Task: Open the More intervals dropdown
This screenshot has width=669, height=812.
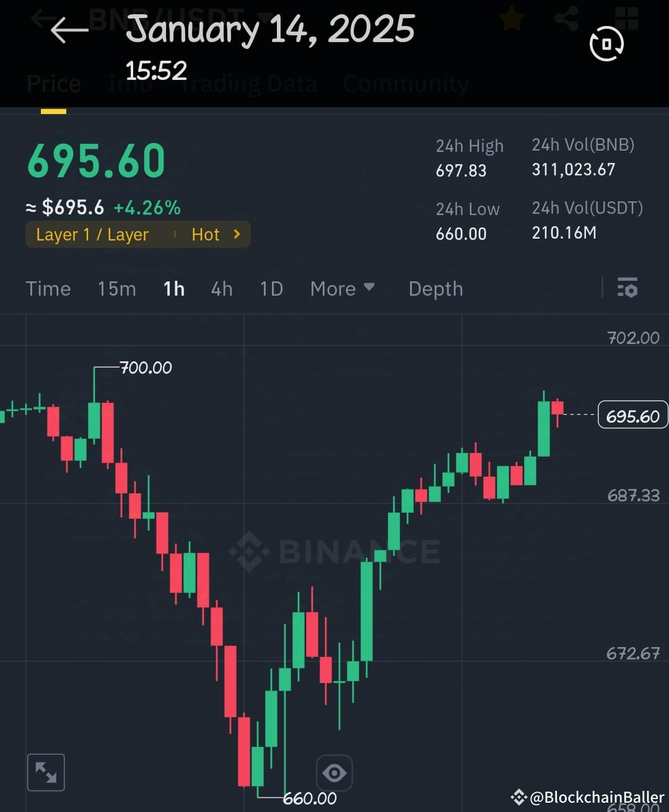Action: point(341,288)
